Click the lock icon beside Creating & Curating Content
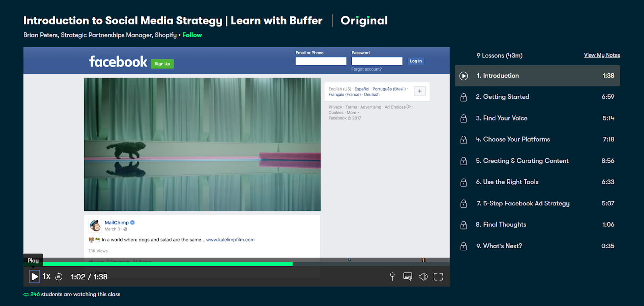The width and height of the screenshot is (644, 306). pyautogui.click(x=464, y=161)
